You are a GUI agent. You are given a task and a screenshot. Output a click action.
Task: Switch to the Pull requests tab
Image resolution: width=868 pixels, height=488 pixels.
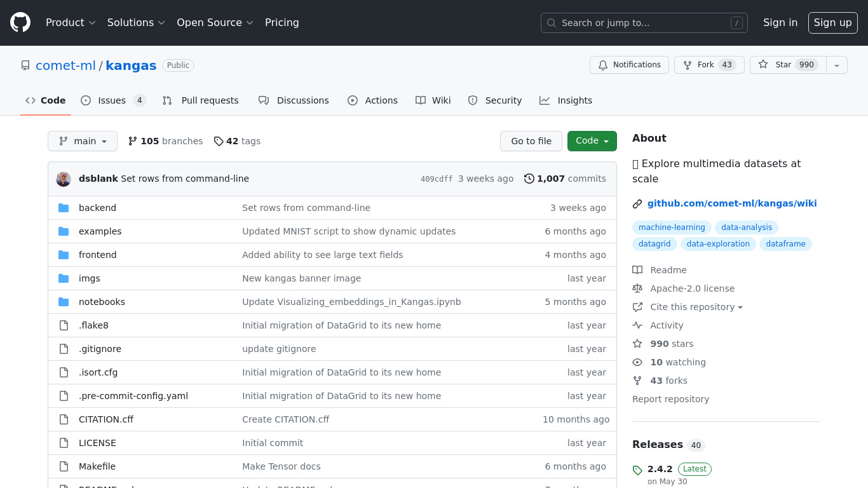coord(200,100)
